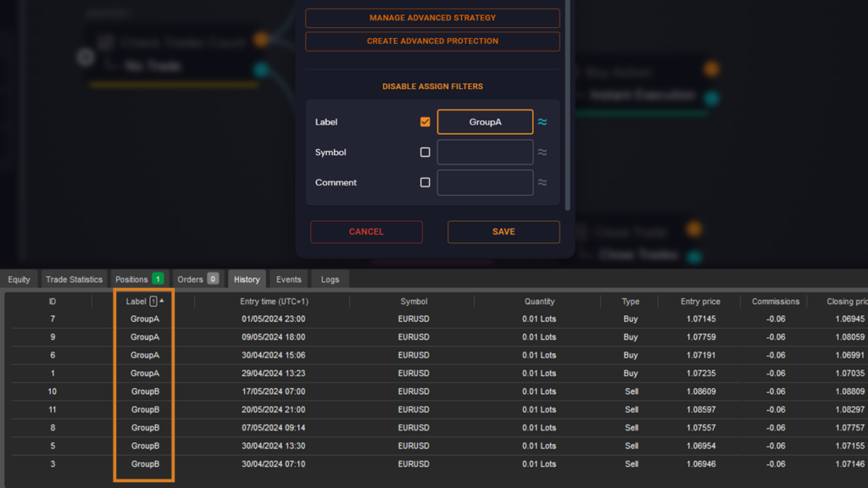Enable the Symbol filter checkbox

(x=425, y=152)
